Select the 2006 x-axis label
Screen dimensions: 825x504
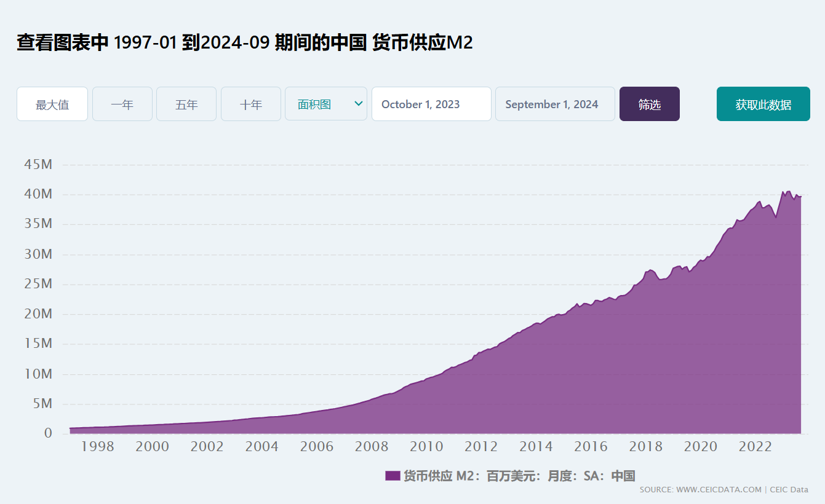316,447
